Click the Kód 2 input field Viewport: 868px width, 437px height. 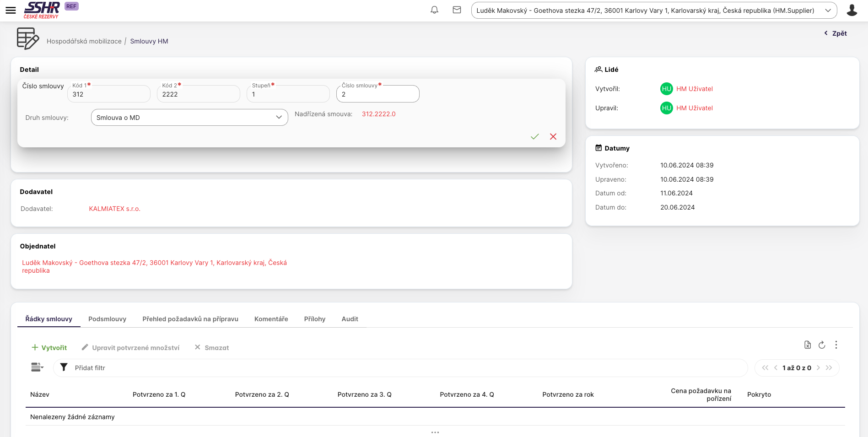[x=198, y=94]
